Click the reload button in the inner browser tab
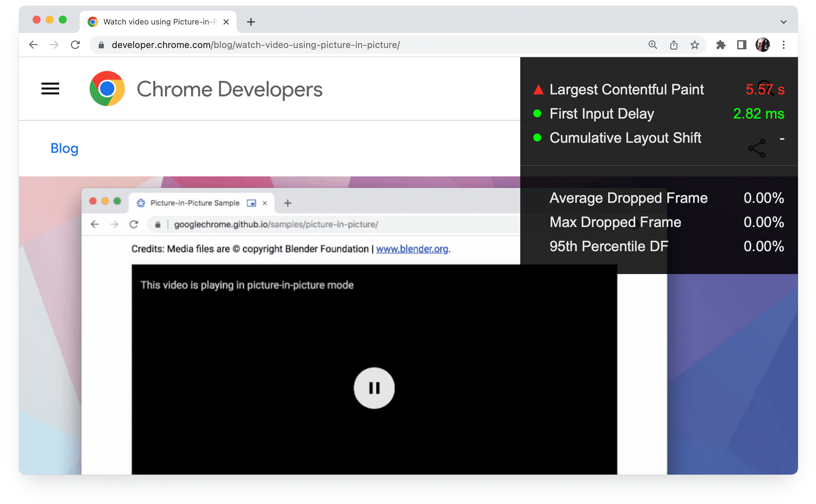 coord(135,224)
